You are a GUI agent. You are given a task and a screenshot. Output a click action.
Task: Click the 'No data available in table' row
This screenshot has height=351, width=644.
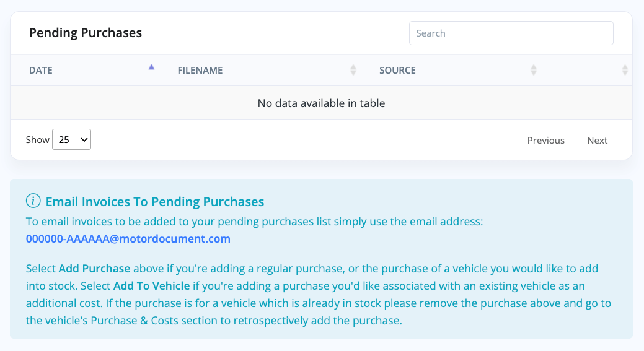pyautogui.click(x=321, y=103)
